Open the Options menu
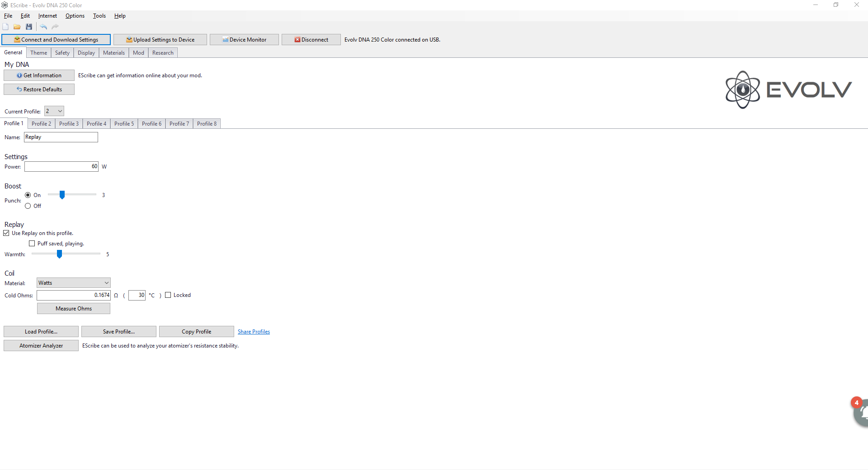This screenshot has height=470, width=868. (75, 16)
